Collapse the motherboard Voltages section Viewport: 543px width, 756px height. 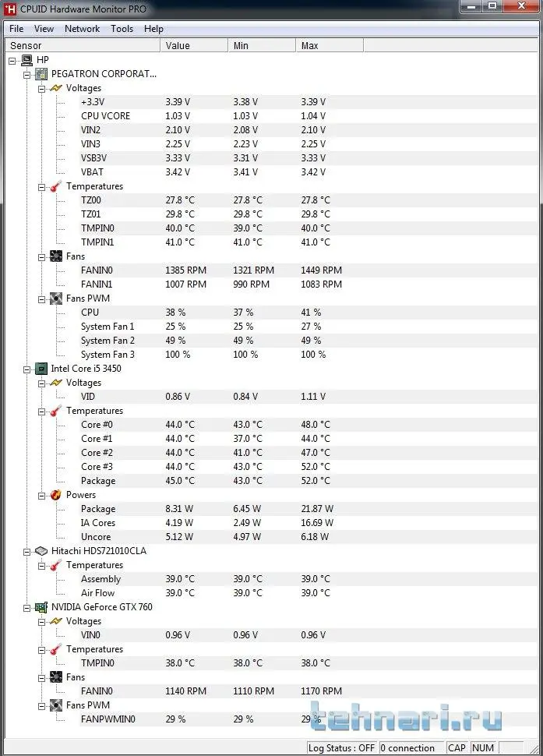coord(42,88)
